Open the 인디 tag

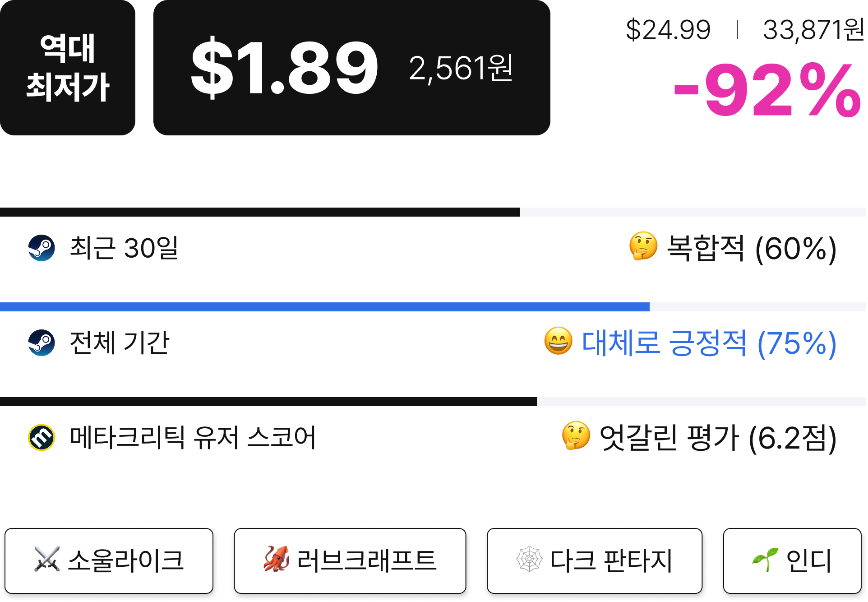(x=792, y=560)
